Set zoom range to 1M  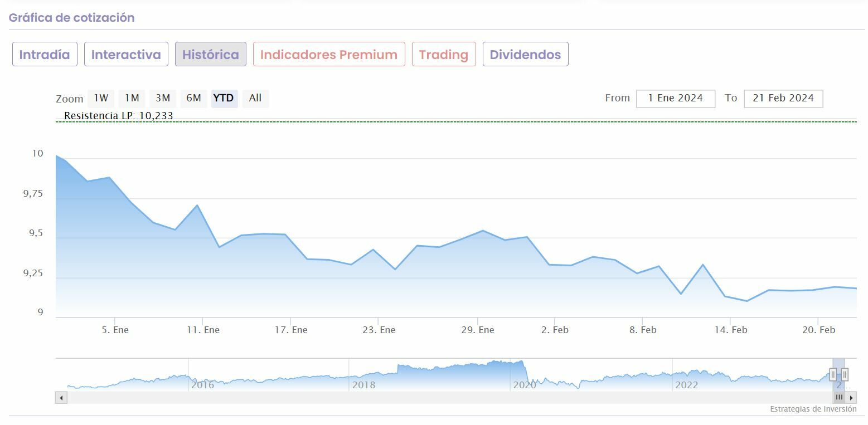(x=132, y=98)
